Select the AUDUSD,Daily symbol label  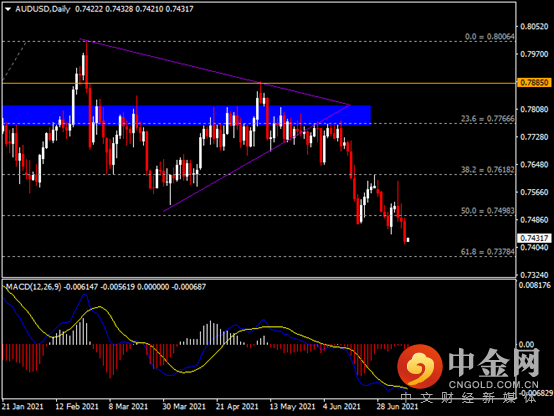43,9
